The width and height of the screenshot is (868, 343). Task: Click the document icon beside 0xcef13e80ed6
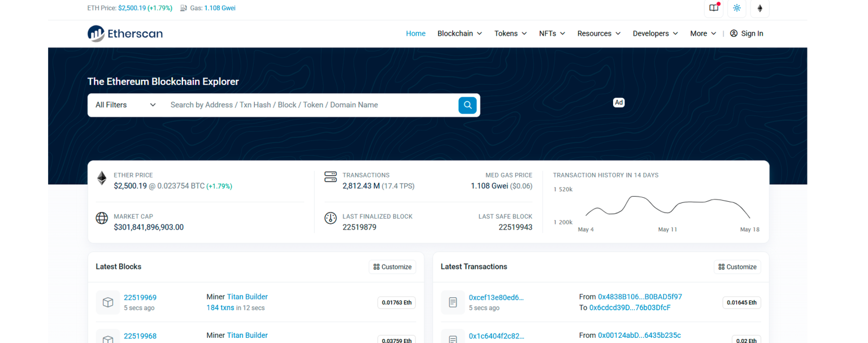click(x=453, y=302)
